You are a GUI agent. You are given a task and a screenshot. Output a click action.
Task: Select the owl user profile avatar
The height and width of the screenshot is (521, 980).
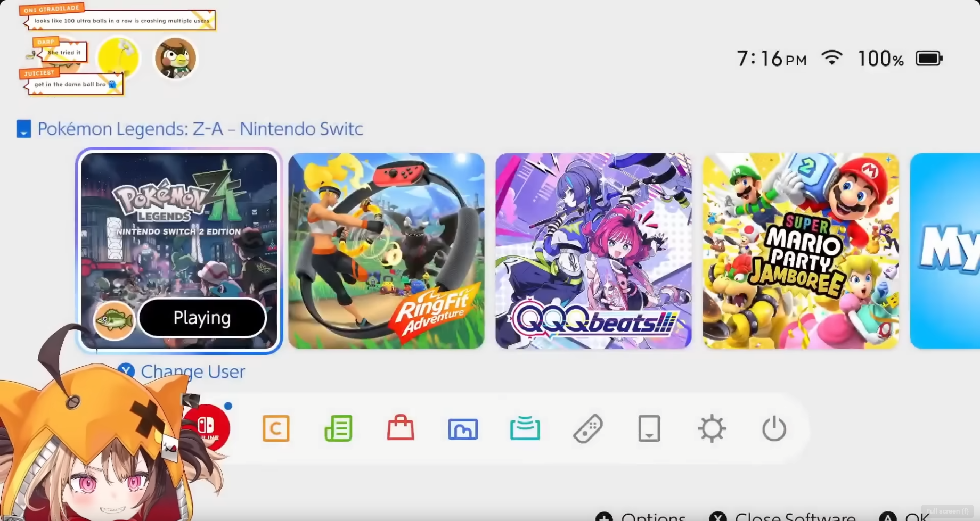175,58
